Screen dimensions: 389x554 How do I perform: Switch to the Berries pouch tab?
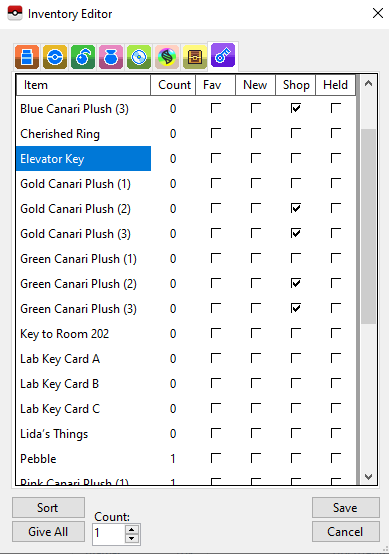coord(83,57)
